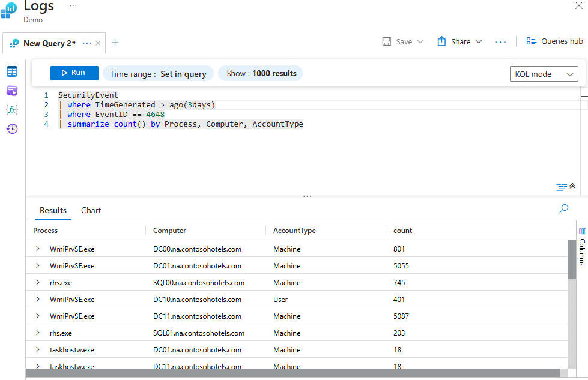Click Time range Set in query pill
Screen dimensions: 588x380
click(x=158, y=74)
